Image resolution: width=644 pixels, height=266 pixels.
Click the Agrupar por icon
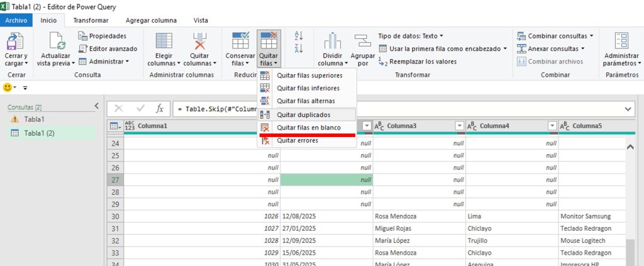[363, 41]
